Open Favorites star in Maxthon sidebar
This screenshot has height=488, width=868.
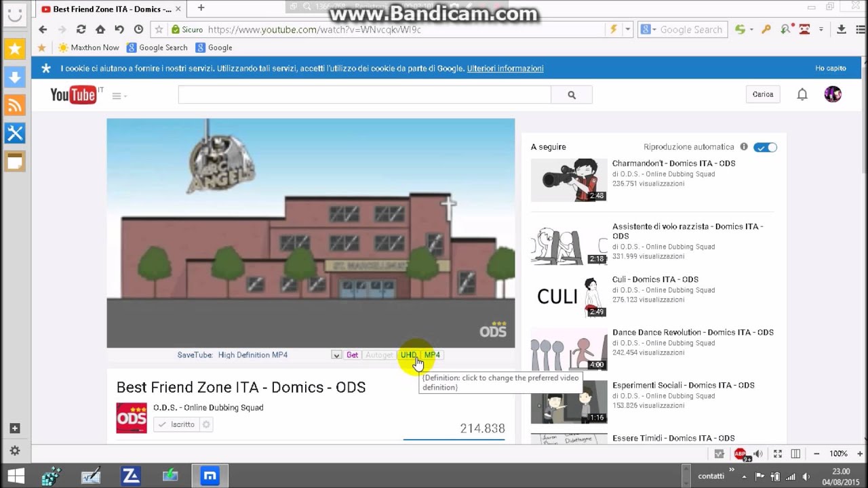pos(15,49)
